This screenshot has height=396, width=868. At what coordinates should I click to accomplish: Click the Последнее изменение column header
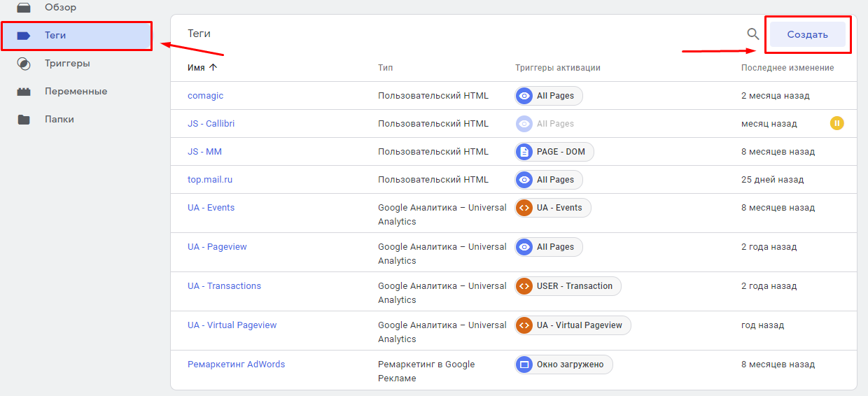click(787, 68)
